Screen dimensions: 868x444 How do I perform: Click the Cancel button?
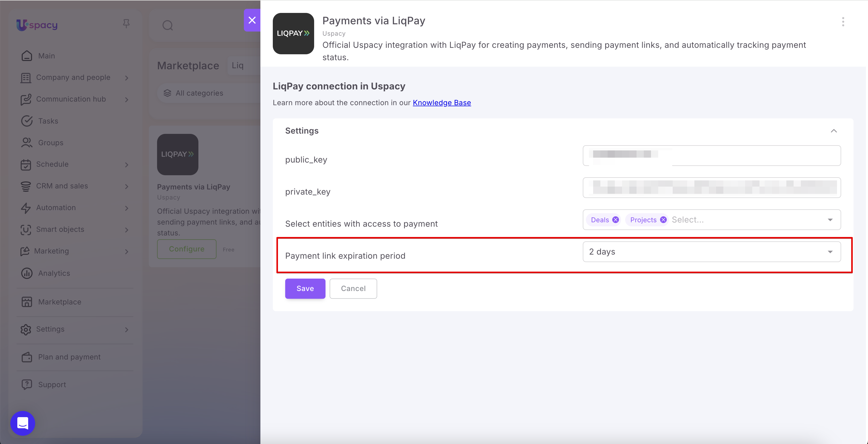[x=353, y=289]
